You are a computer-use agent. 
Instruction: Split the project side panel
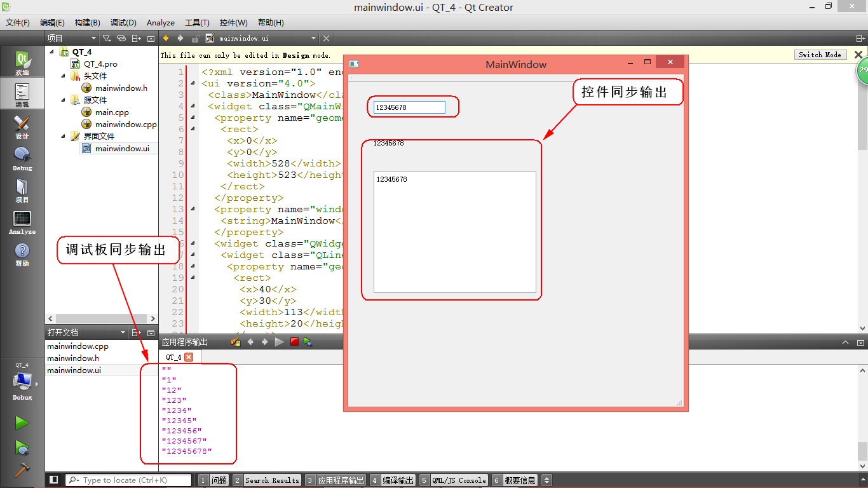click(x=137, y=38)
